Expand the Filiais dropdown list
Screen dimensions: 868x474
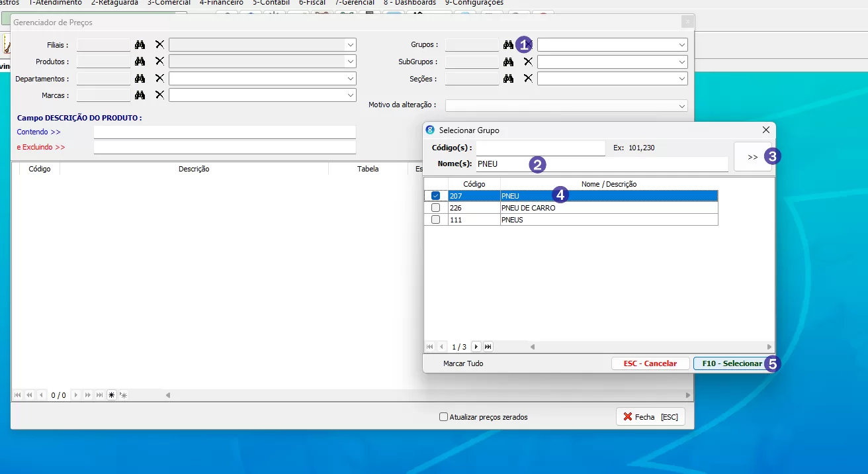(350, 45)
